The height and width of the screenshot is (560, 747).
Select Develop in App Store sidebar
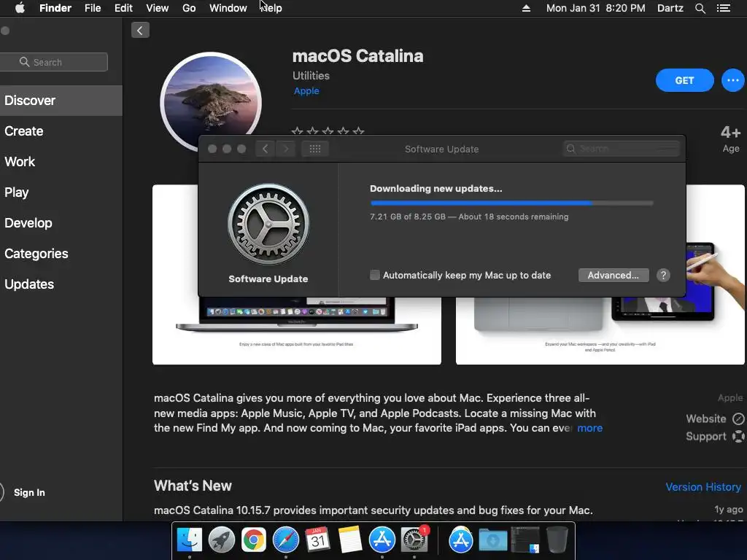click(61, 223)
